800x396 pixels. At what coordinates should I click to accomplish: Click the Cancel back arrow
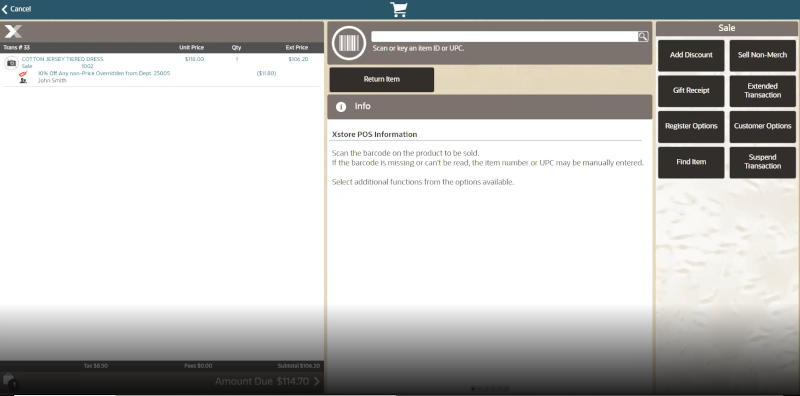[5, 9]
